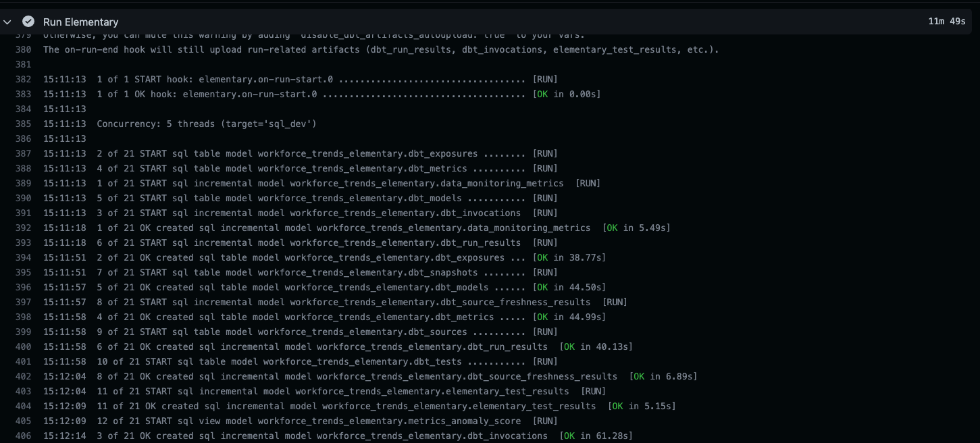Select log line number 404
980x443 pixels.
pyautogui.click(x=24, y=406)
